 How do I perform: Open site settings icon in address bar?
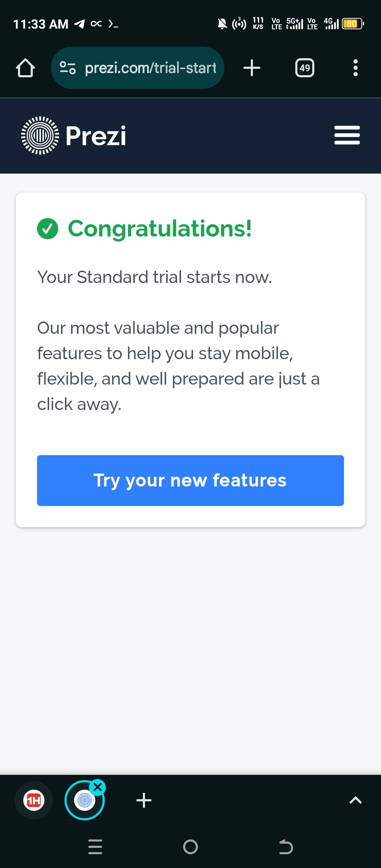(67, 68)
